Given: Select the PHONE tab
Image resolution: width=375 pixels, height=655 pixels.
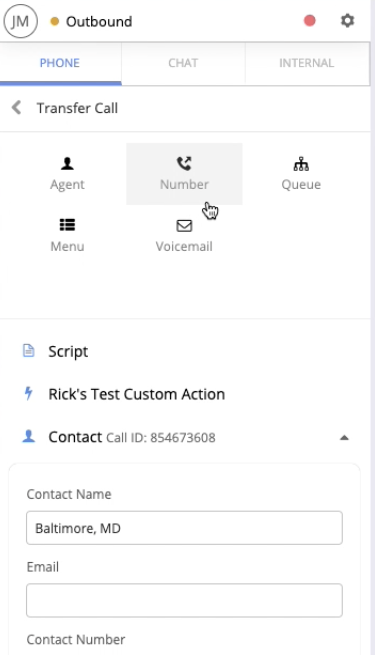Looking at the screenshot, I should (60, 63).
